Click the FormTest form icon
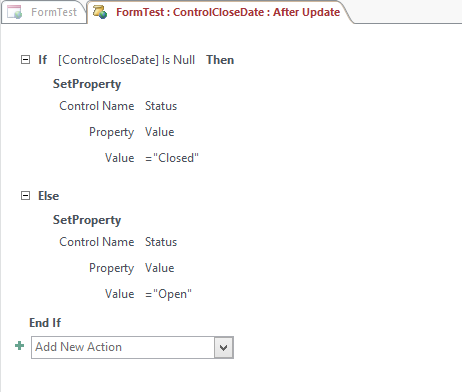 14,12
